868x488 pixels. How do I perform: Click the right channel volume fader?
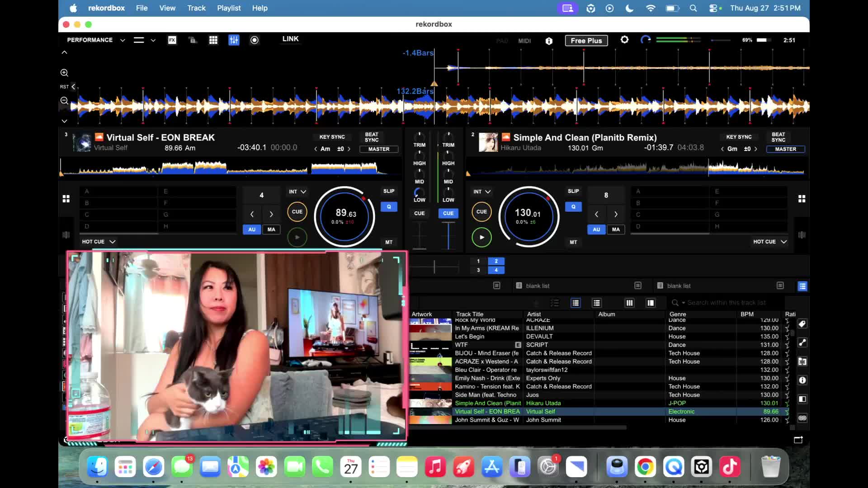448,235
